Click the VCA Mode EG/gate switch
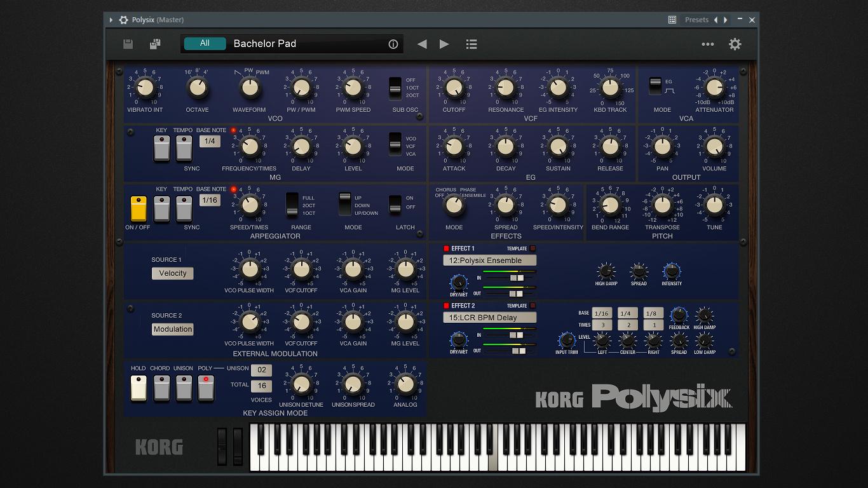 tap(655, 86)
